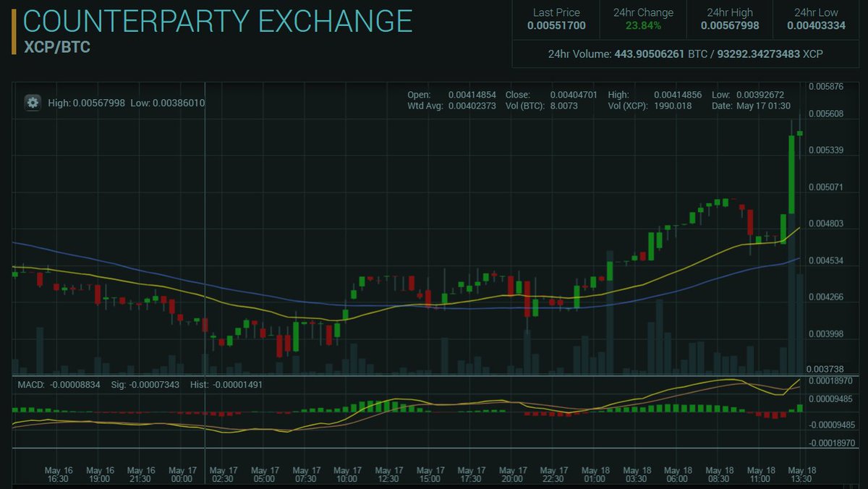Click 24hr Low value 0.00403334
868x489 pixels.
817,26
